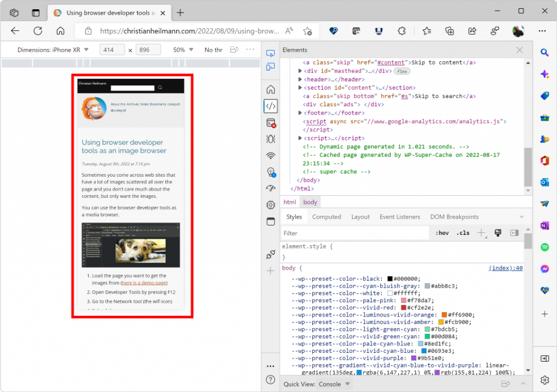This screenshot has width=557, height=392.
Task: Click the height field showing 896
Action: (148, 50)
